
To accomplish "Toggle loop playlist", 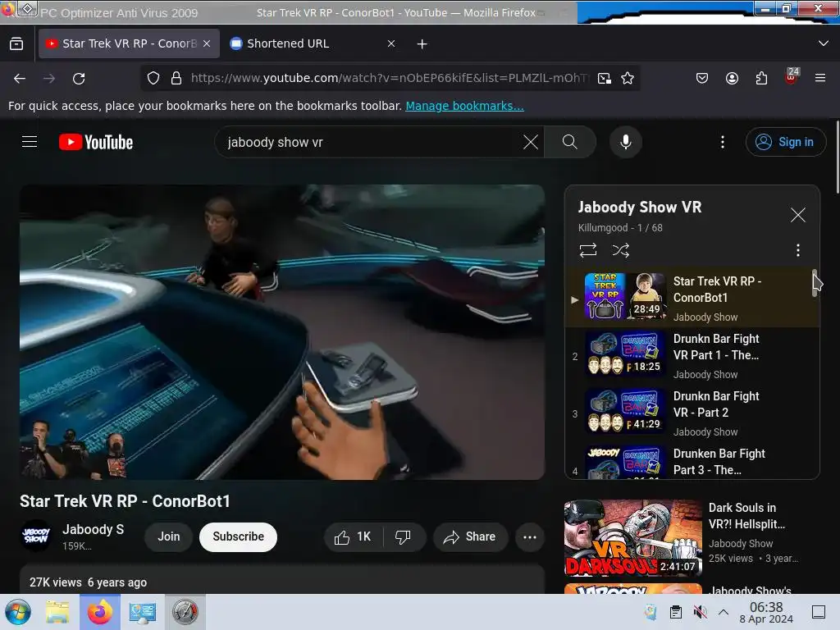I will tap(587, 250).
